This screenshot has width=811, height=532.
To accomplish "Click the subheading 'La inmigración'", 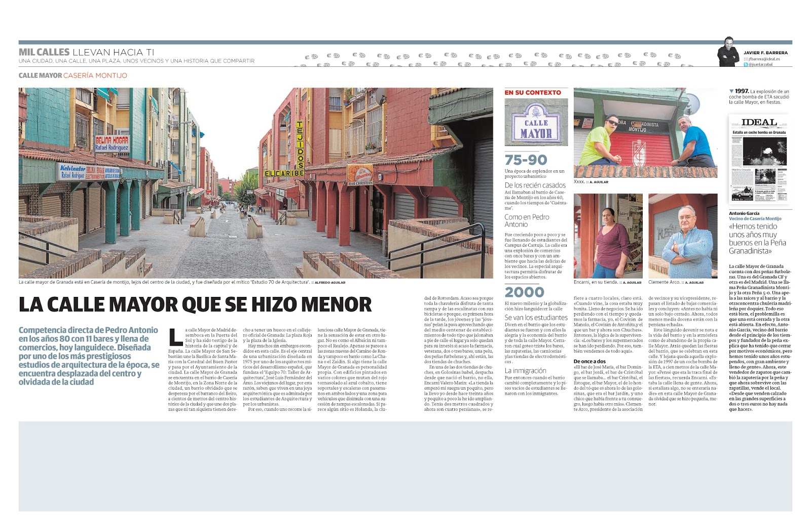I will tap(525, 371).
